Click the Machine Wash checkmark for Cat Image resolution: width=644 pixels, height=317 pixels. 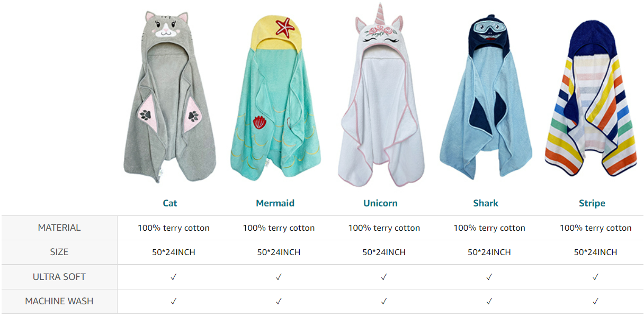[174, 302]
